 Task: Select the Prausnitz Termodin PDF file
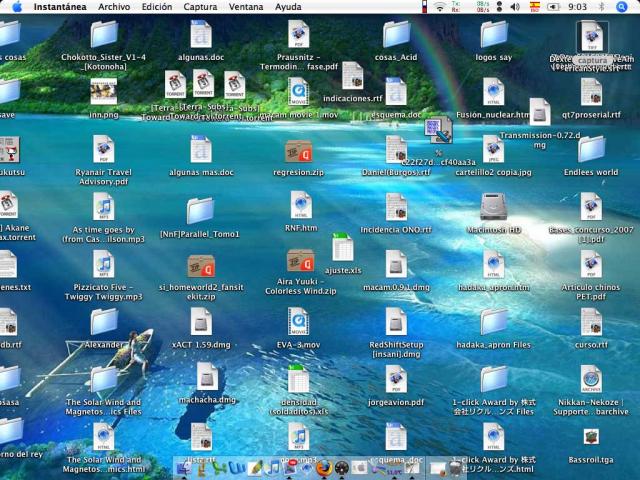point(299,34)
